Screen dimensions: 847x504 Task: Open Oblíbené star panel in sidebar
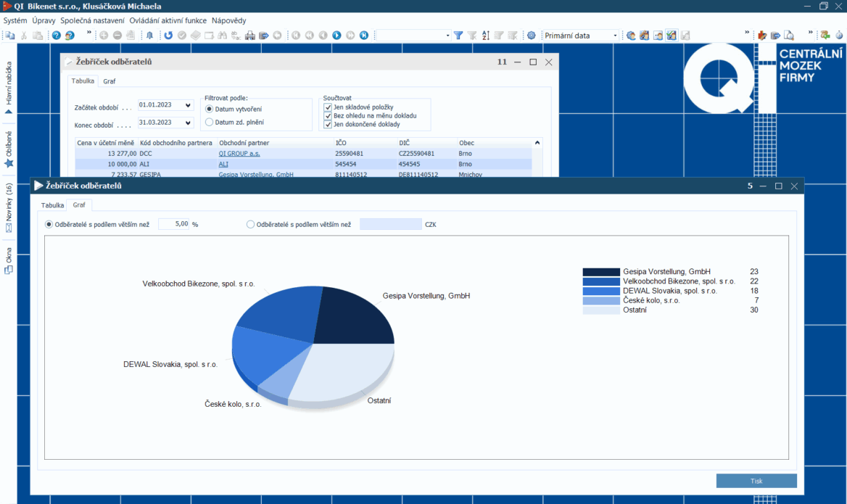coord(9,150)
